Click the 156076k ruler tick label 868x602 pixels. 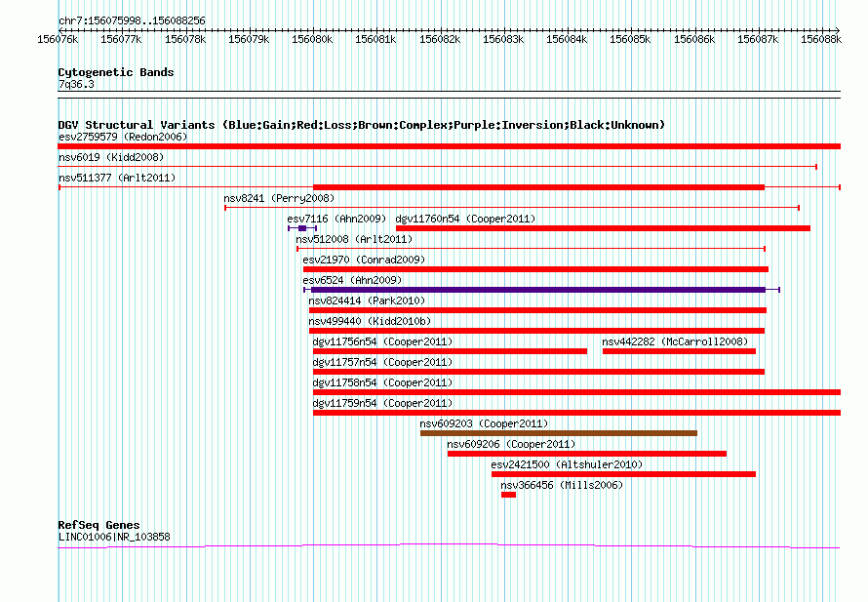point(58,39)
